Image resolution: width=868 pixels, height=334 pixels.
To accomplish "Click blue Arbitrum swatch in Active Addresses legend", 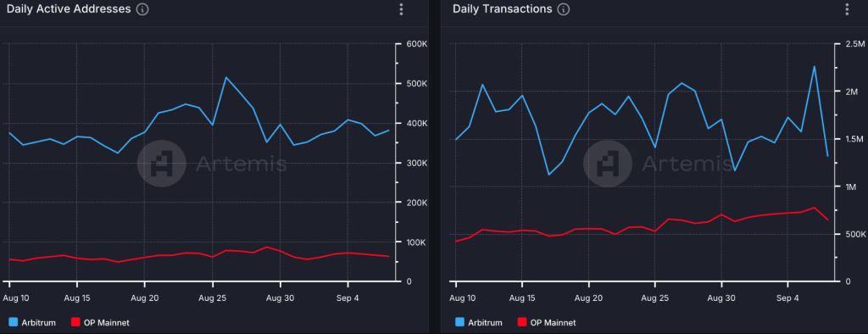I will coord(14,322).
